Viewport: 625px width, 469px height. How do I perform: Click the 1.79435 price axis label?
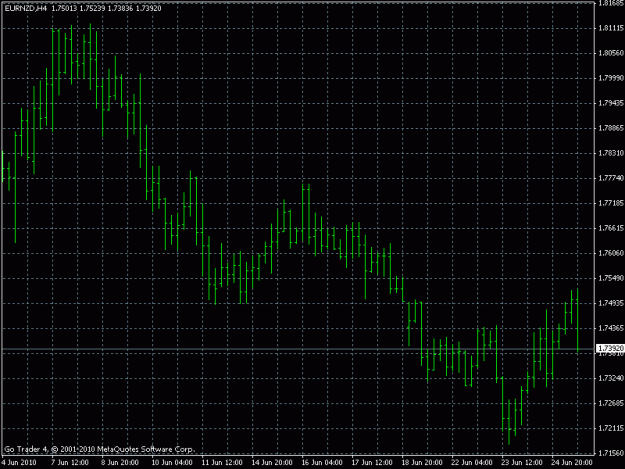[x=611, y=103]
